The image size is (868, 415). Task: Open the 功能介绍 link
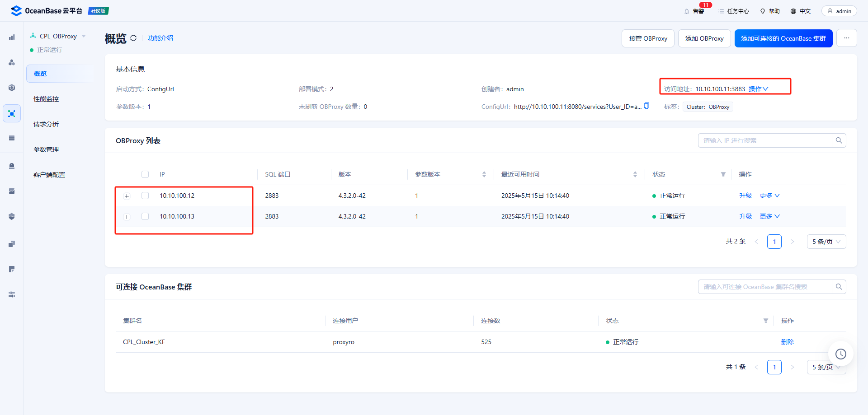click(160, 38)
